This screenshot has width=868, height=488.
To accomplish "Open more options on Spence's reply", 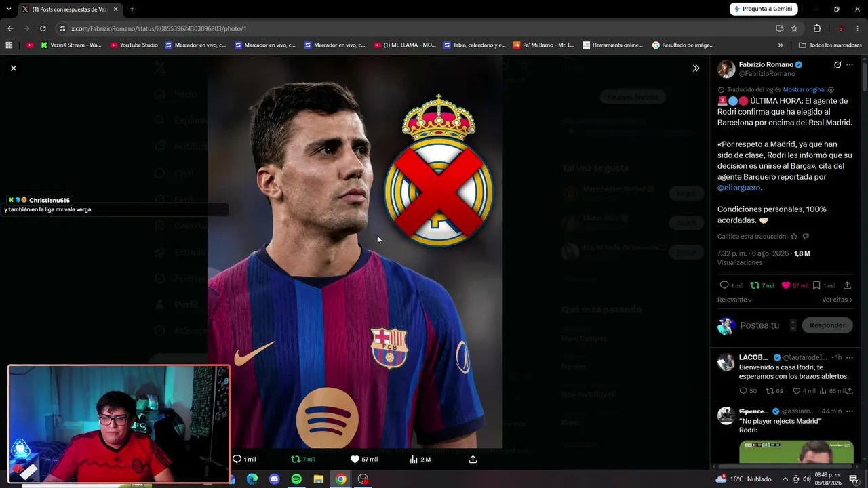I will (x=849, y=411).
